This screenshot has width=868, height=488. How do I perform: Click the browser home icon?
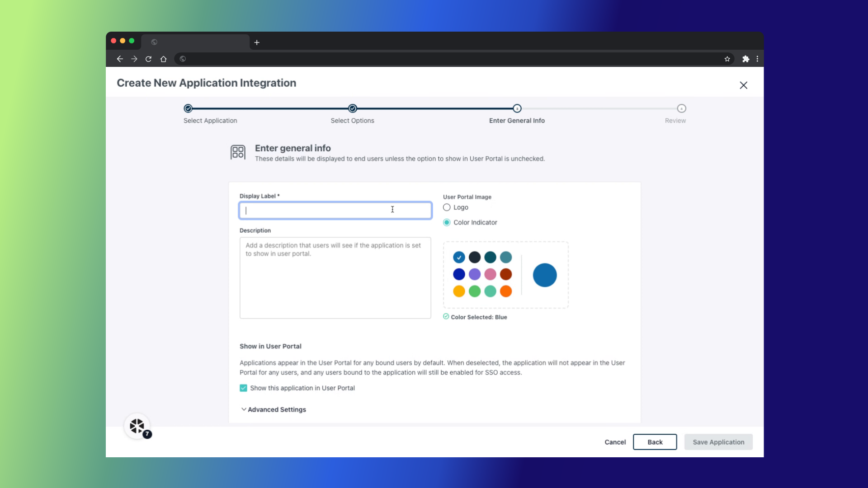[x=164, y=59]
